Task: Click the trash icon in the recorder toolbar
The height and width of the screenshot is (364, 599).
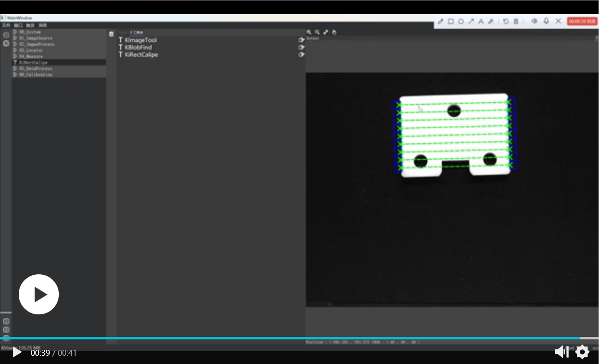Action: (516, 21)
